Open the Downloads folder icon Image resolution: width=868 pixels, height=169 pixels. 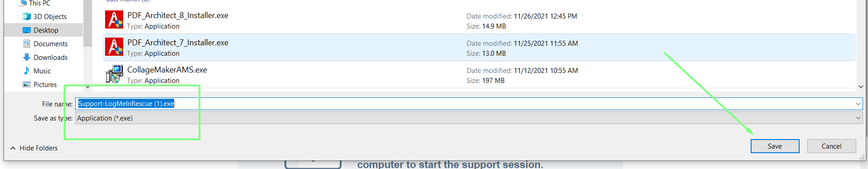point(27,57)
